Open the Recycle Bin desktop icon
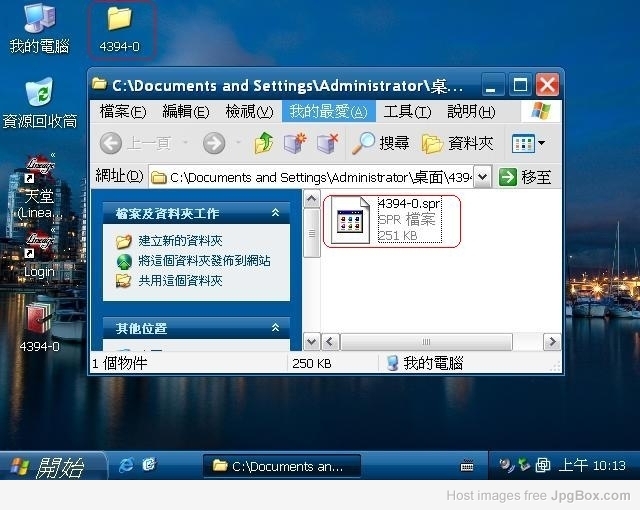640x510 pixels. tap(39, 95)
